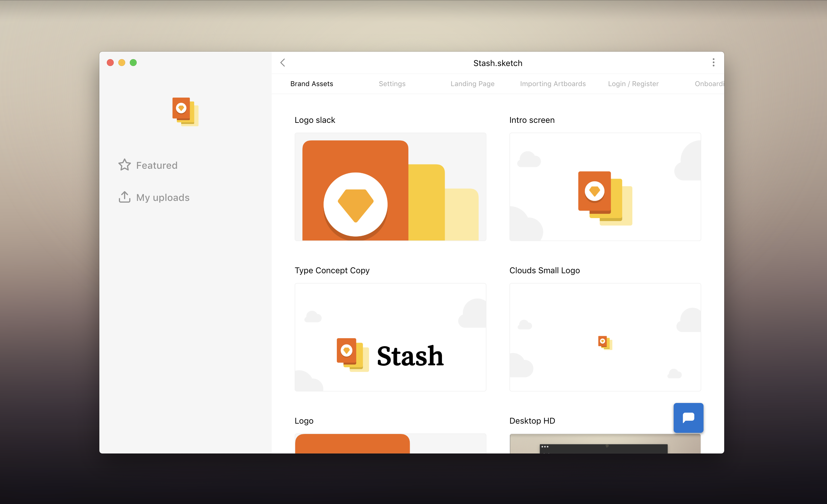Viewport: 827px width, 504px height.
Task: Click the Logo slack artboard title
Action: point(315,120)
